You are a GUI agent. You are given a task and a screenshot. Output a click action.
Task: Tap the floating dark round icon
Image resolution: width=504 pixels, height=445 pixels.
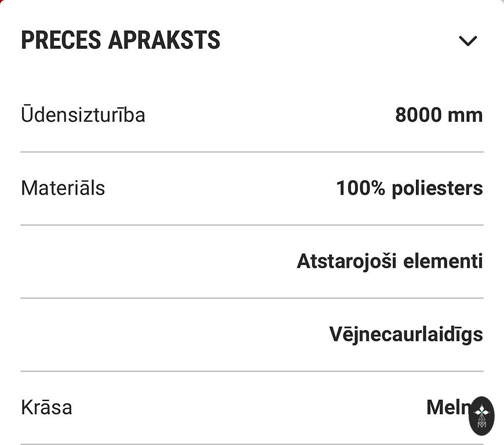point(481,415)
